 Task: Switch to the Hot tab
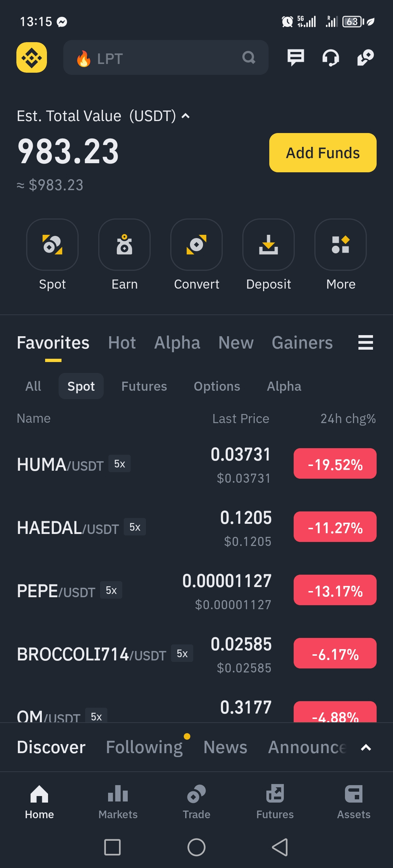pyautogui.click(x=122, y=343)
